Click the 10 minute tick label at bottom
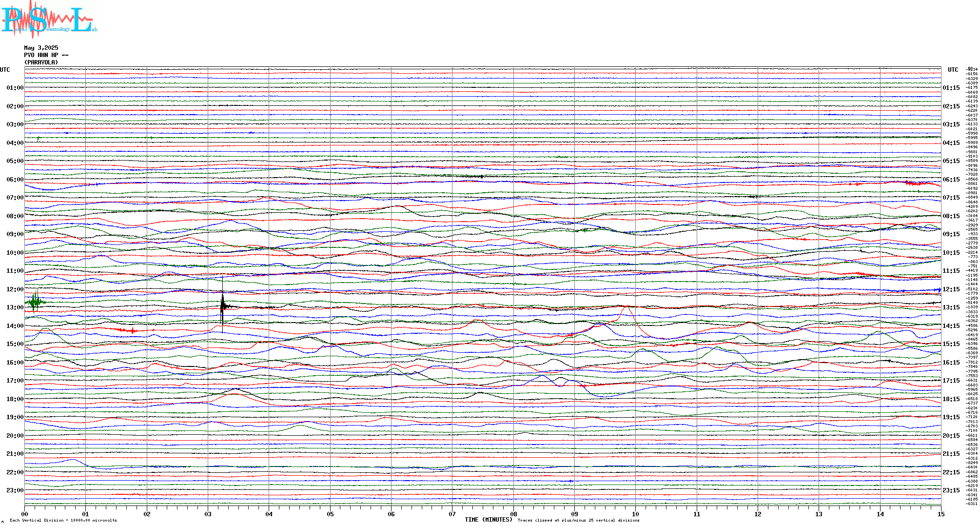The width and height of the screenshot is (980, 527). tap(635, 514)
